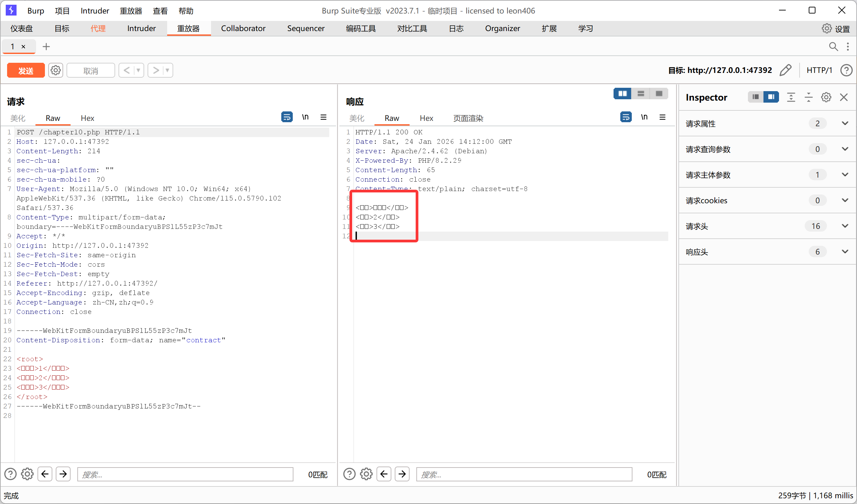Screen dimensions: 857x504
Task: Click the search magnifier icon near the Repeater tabs
Action: 833,47
